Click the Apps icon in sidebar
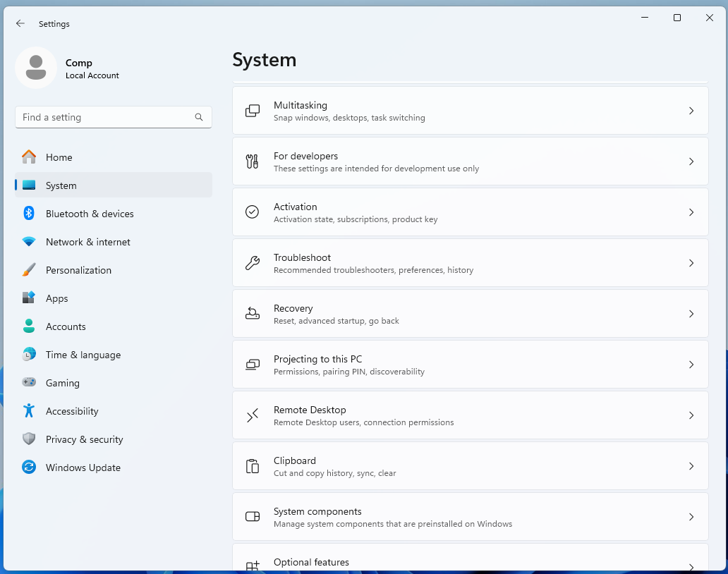728x574 pixels. [29, 298]
